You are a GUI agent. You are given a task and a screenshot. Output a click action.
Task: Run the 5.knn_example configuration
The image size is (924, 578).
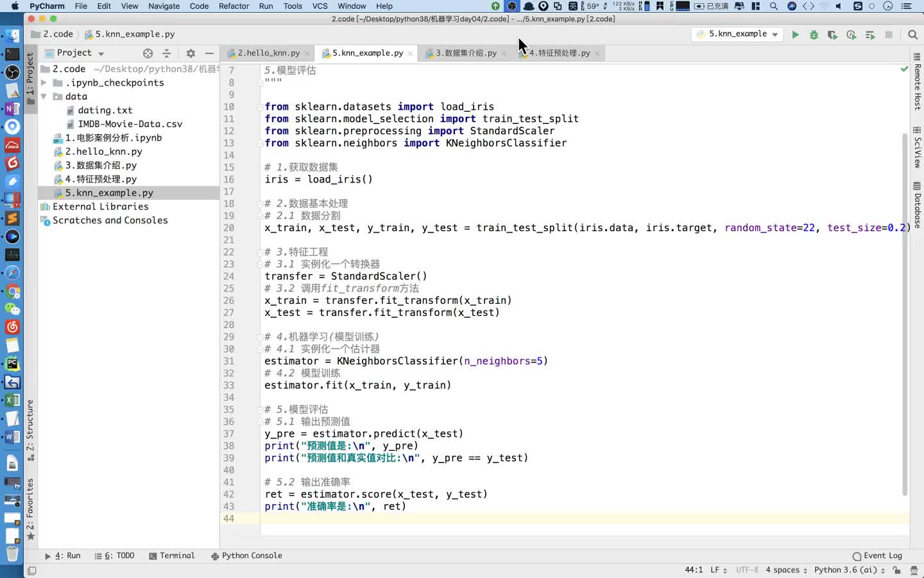click(x=795, y=35)
